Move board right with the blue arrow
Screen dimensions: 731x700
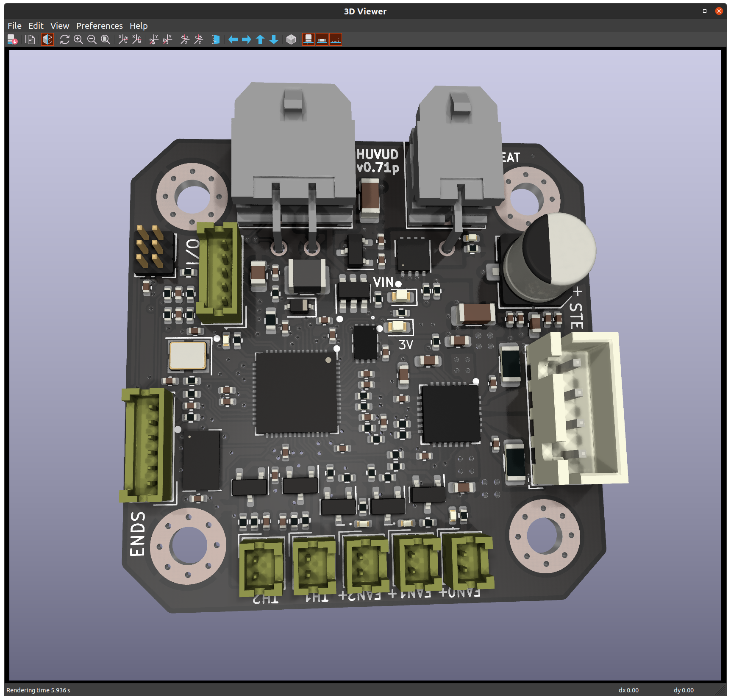tap(247, 40)
